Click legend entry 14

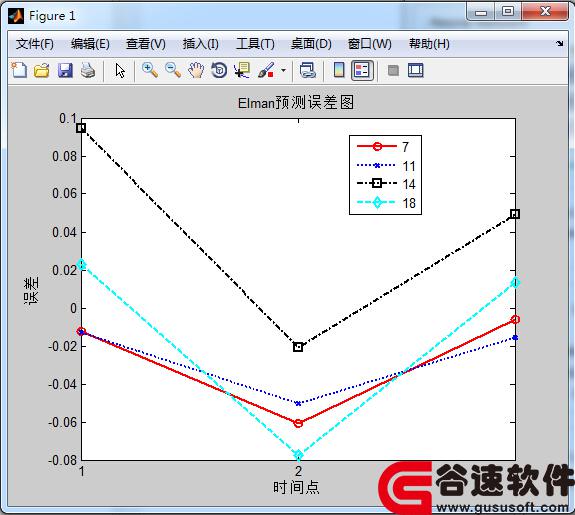[409, 184]
